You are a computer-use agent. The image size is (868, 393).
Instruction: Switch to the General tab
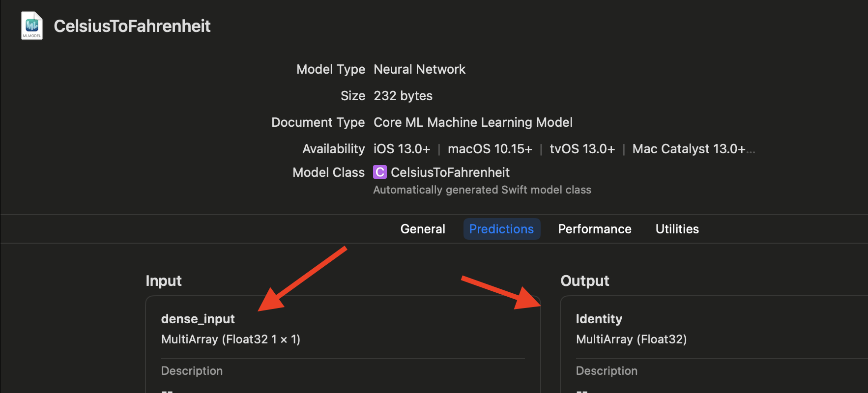click(423, 229)
